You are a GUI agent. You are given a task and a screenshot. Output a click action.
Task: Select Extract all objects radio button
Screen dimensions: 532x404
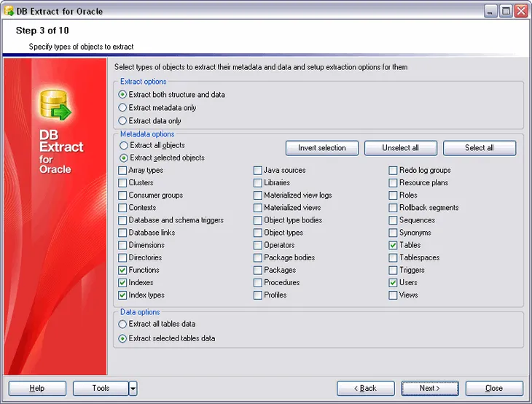[x=124, y=145]
